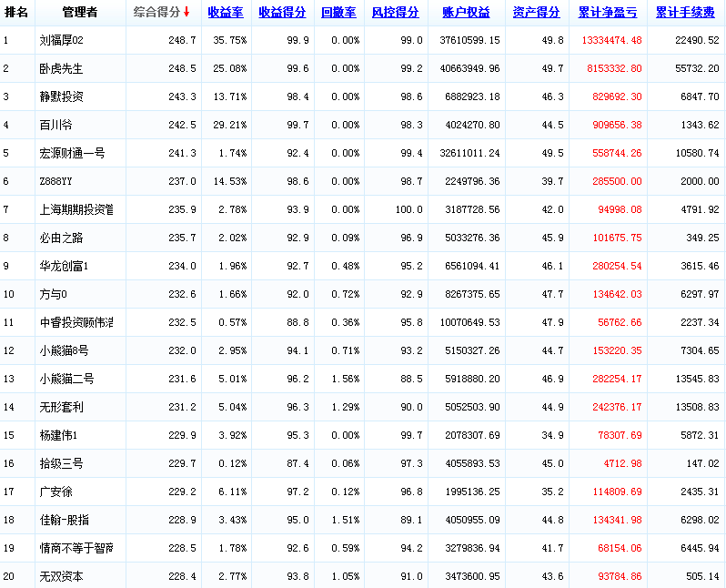Image resolution: width=726 pixels, height=588 pixels.
Task: Click net profit value 285500.00
Action: 617,181
